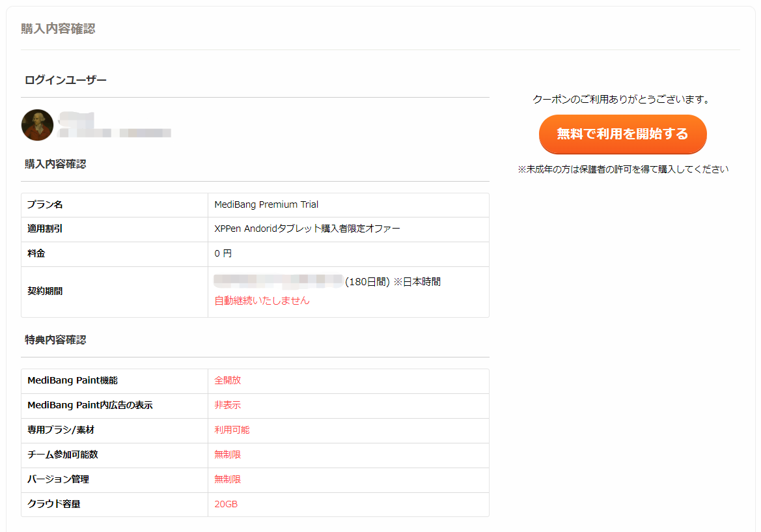Click the 20GB cloud storage value
Screen dimensions: 761x532
[x=226, y=505]
